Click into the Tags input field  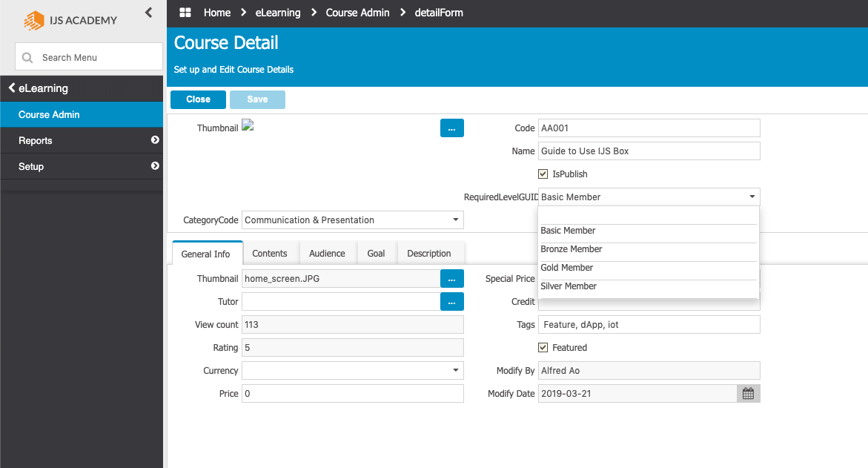[649, 325]
